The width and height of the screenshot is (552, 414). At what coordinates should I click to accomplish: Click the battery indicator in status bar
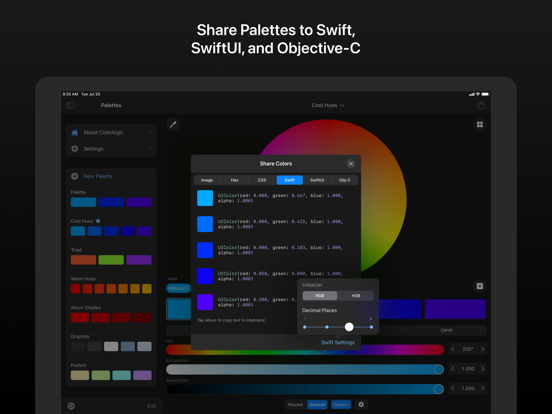[485, 94]
